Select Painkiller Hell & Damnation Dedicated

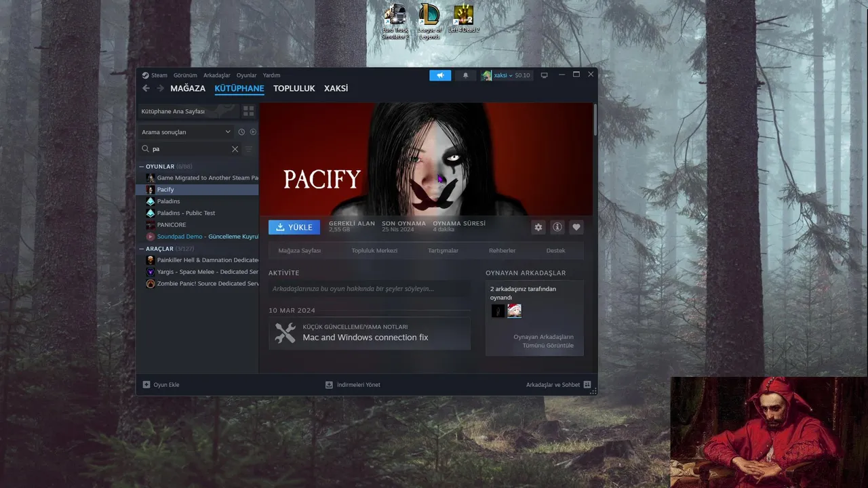click(197, 260)
